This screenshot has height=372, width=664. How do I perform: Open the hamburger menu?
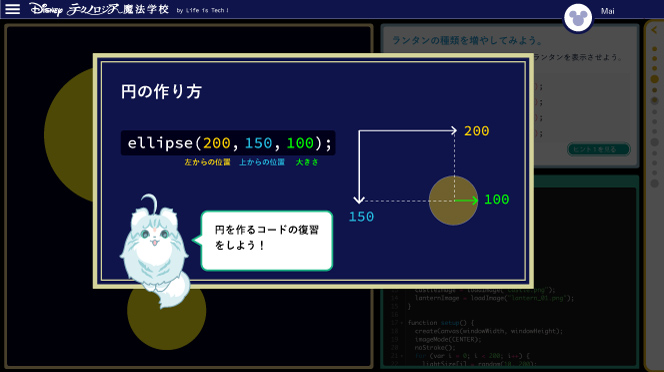(12, 9)
